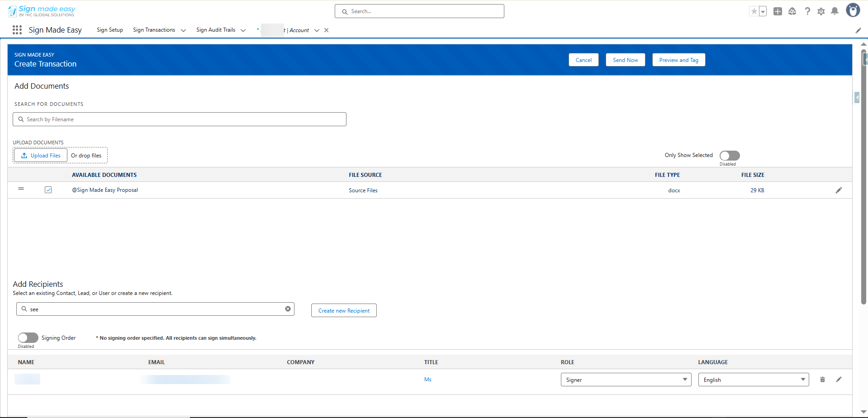868x418 pixels.
Task: Uncheck the Sign Made Easy Proposal checkbox
Action: click(48, 190)
